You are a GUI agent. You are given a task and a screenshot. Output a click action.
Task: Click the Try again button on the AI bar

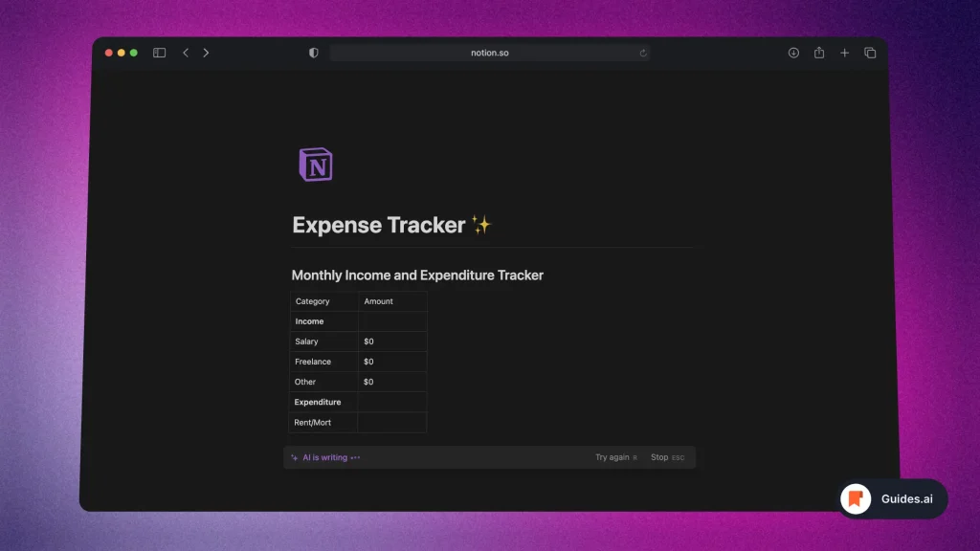click(611, 457)
